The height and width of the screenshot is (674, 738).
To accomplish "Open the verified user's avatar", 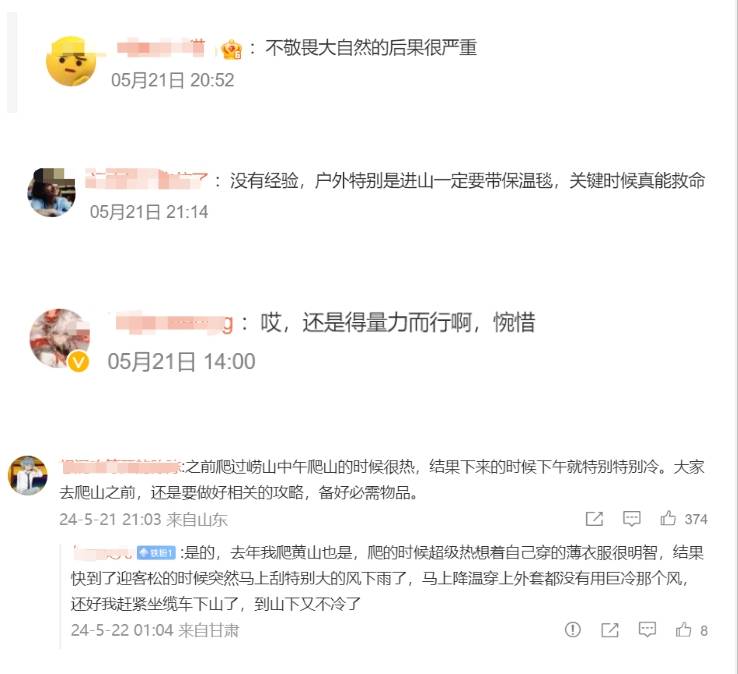I will point(59,337).
